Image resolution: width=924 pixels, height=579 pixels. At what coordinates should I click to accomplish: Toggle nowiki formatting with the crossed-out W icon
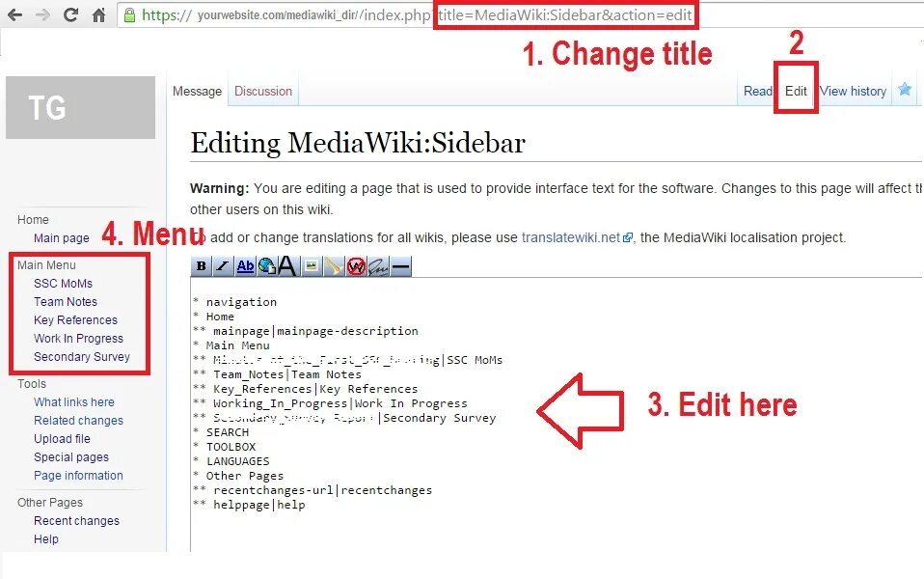pyautogui.click(x=356, y=266)
